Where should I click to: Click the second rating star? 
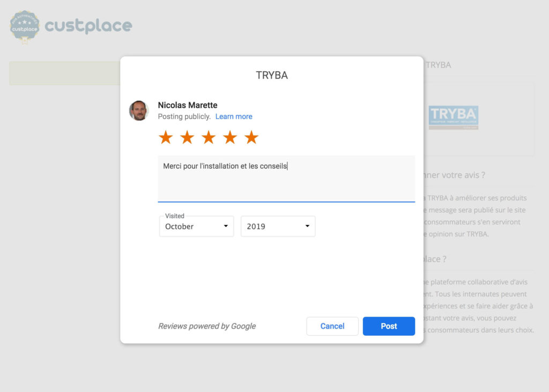[x=187, y=138]
